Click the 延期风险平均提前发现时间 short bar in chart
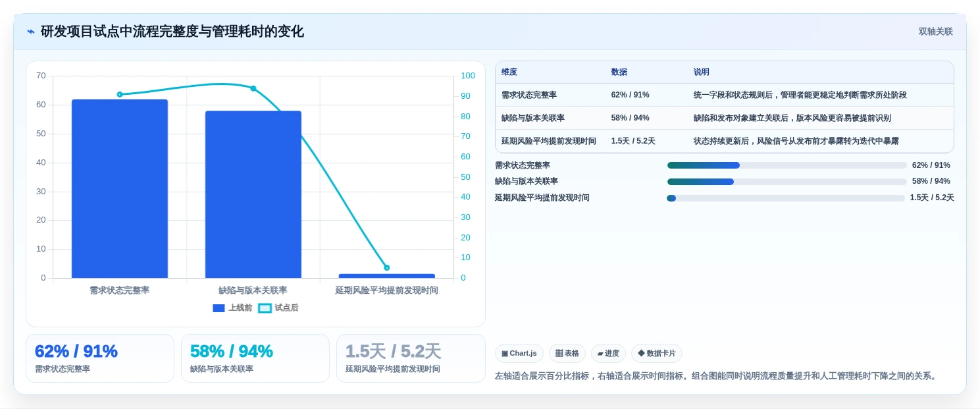 pos(387,276)
